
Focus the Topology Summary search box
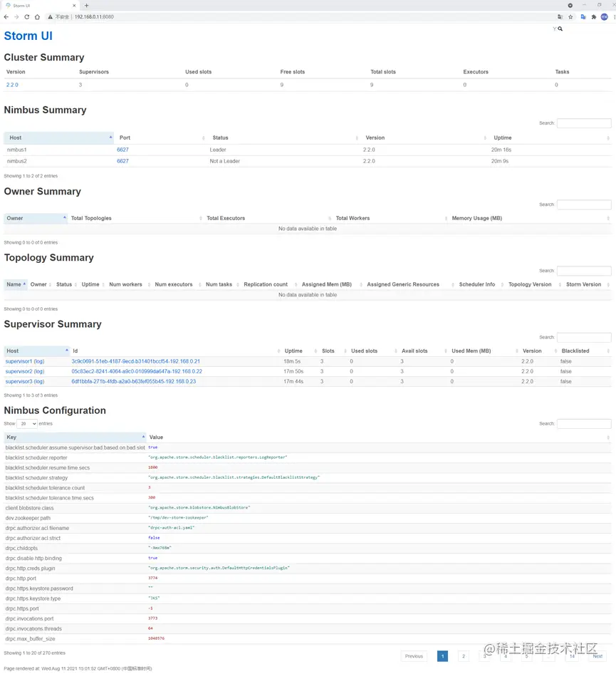click(584, 271)
